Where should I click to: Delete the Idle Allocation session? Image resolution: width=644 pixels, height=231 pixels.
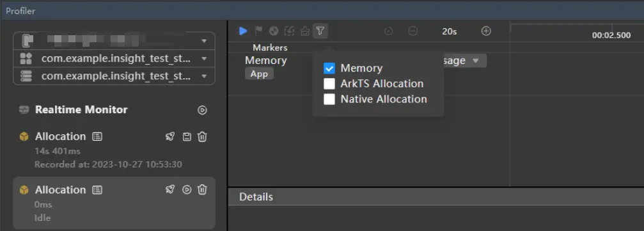point(202,189)
